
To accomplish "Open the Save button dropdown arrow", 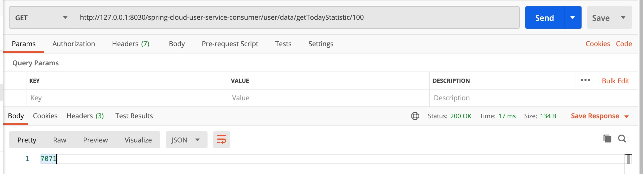I will pos(623,18).
